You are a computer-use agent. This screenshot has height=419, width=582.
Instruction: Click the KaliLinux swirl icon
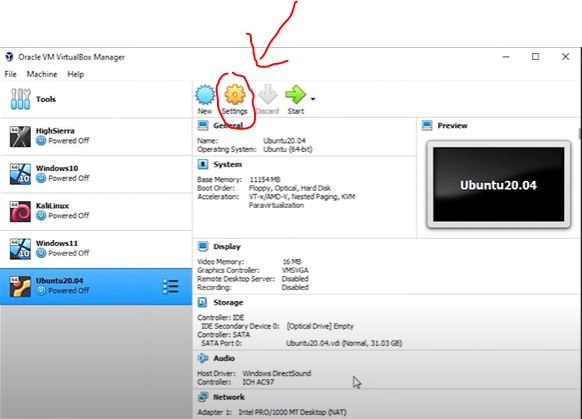tap(20, 212)
